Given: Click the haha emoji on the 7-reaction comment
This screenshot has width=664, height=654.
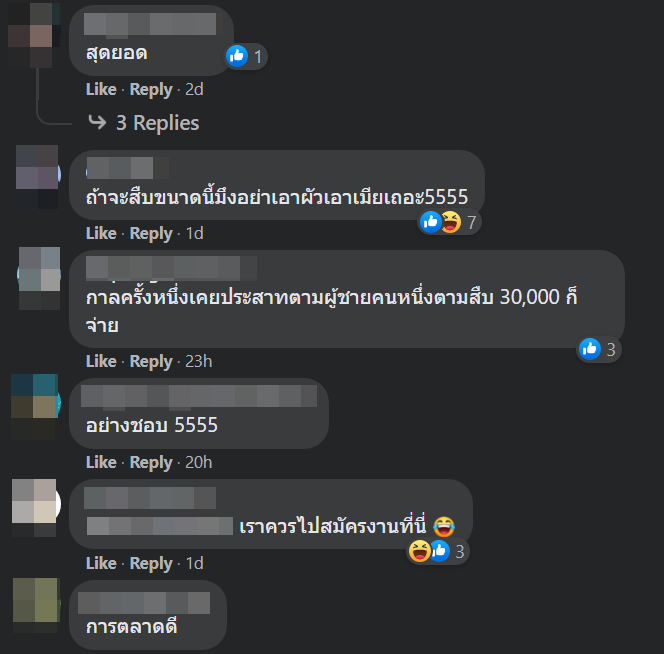Looking at the screenshot, I should [x=451, y=222].
